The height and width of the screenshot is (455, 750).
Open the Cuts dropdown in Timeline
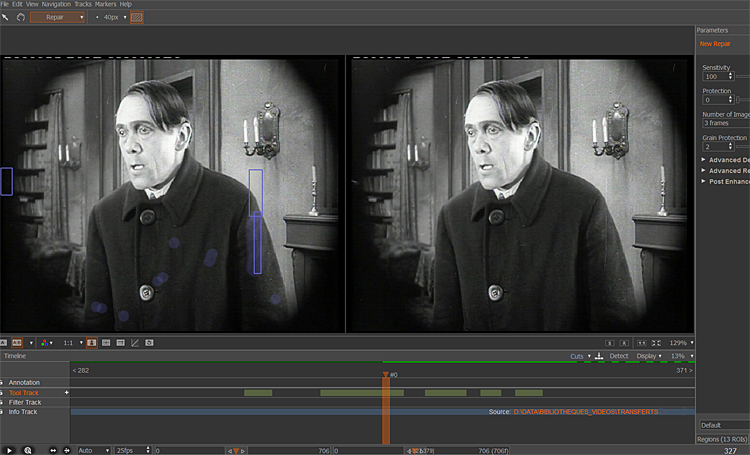(580, 356)
